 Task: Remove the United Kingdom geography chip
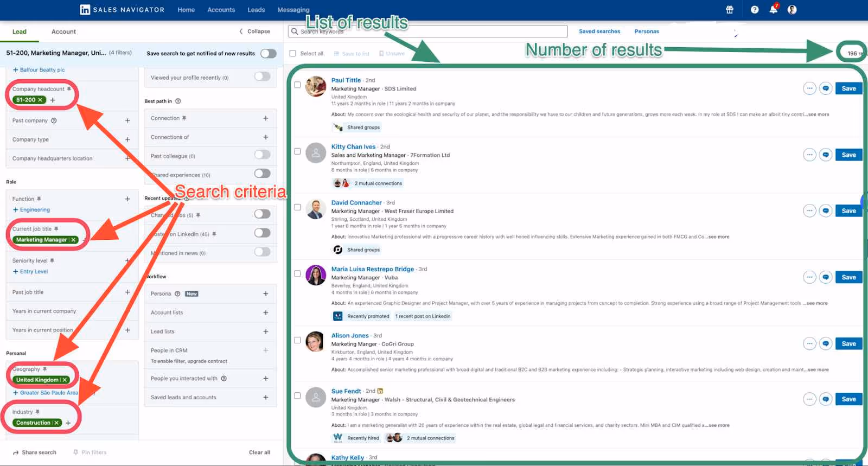point(65,380)
